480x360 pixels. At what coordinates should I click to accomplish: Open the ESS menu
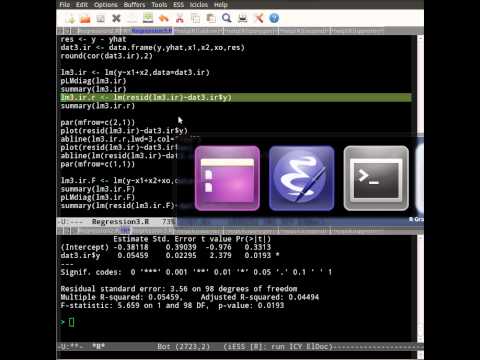point(178,5)
